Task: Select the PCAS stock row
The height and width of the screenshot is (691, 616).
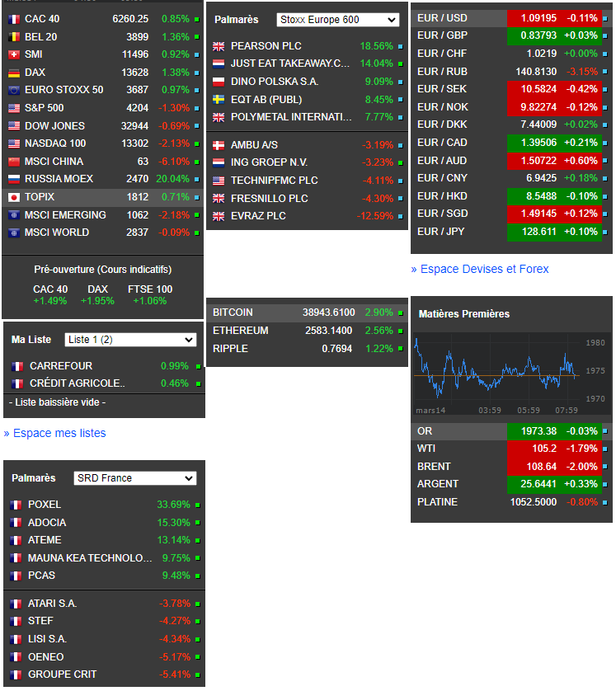Action: 104,576
